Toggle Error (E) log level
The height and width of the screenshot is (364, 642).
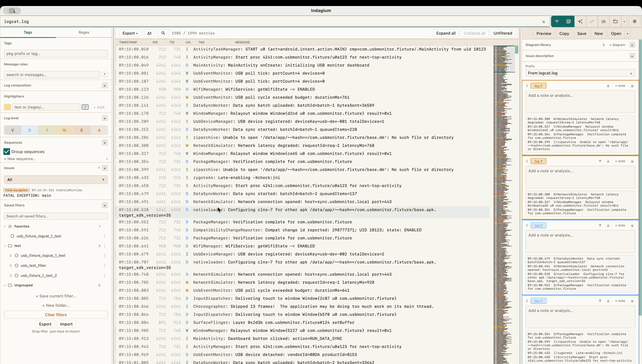pyautogui.click(x=82, y=130)
